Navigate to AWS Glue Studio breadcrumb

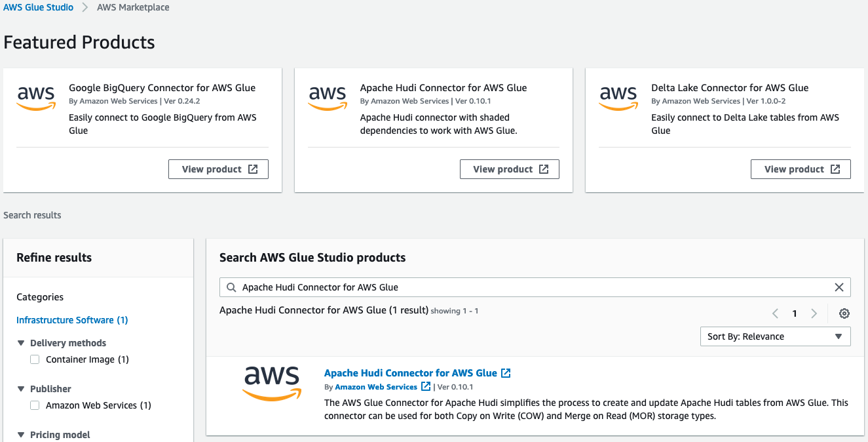[x=39, y=8]
